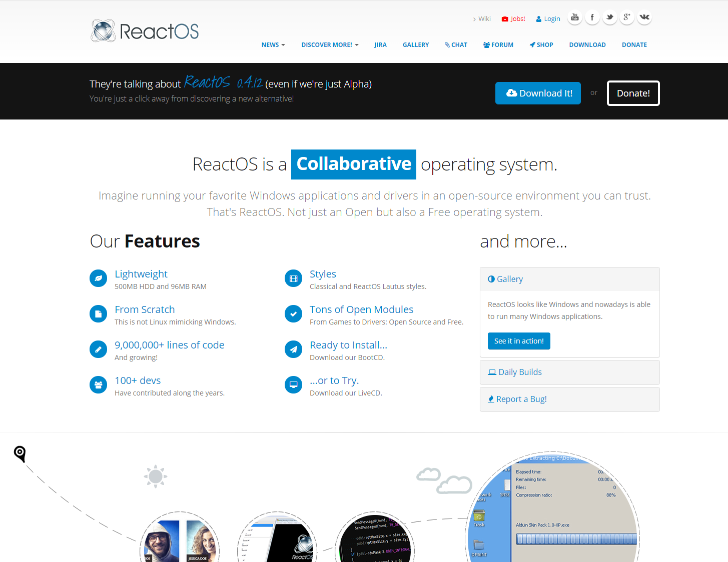The height and width of the screenshot is (562, 728).
Task: Open the Lightweight feature link
Action: [141, 274]
